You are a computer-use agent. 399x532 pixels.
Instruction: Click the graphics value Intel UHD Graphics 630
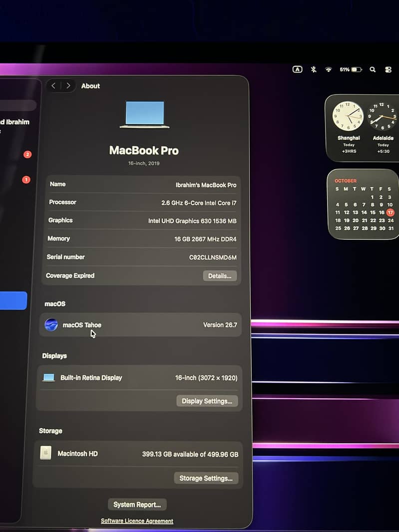[192, 221]
